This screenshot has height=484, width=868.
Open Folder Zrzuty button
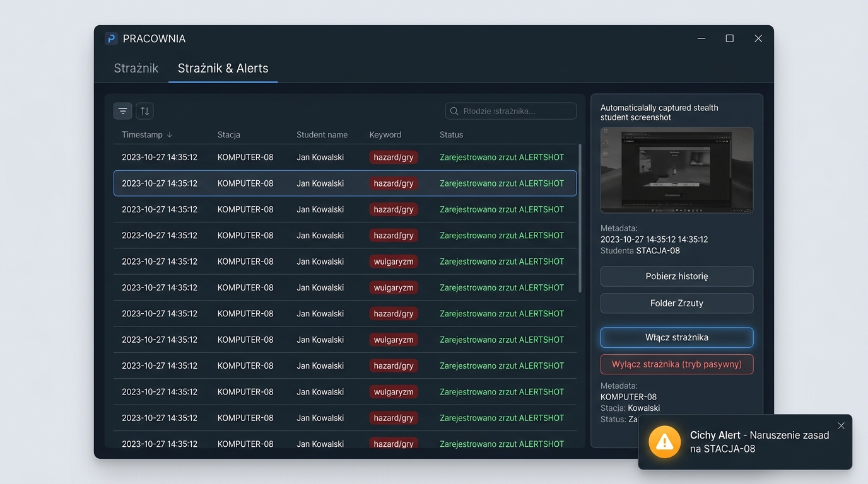tap(677, 303)
